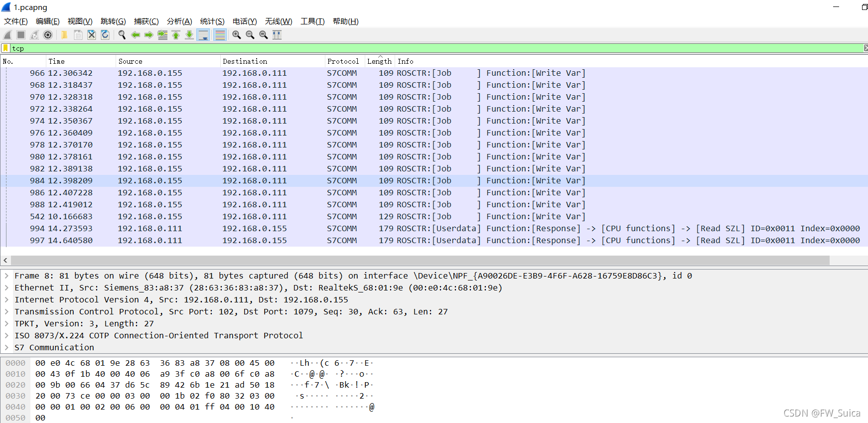Screen dimensions: 868x423
Task: Select packet 988 at time 12.419012
Action: tap(434, 205)
